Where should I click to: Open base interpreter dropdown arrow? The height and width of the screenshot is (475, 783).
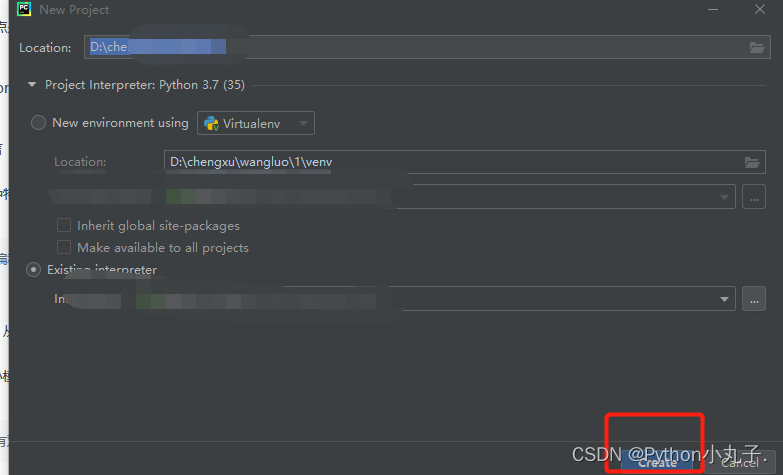[x=724, y=197]
